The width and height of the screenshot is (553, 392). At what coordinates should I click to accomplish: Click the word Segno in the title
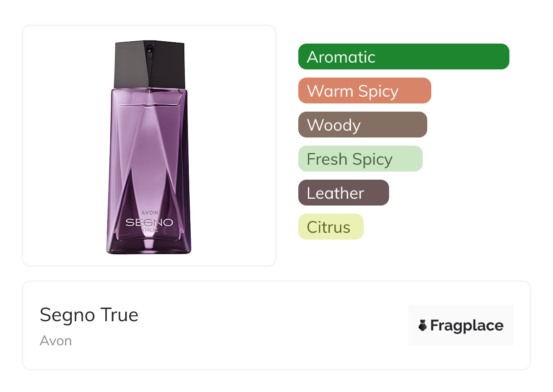(x=67, y=315)
